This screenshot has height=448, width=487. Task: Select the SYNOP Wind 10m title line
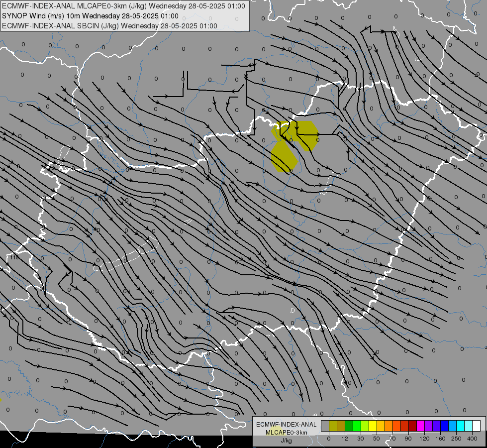pos(90,16)
